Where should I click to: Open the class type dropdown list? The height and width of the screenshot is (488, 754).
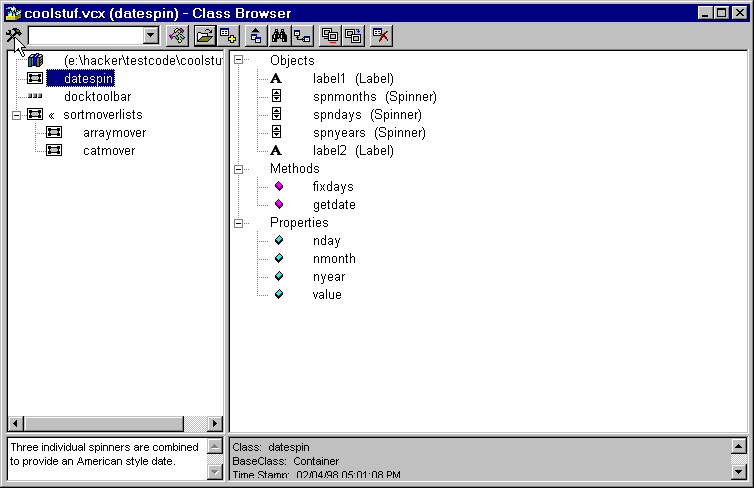coord(150,36)
